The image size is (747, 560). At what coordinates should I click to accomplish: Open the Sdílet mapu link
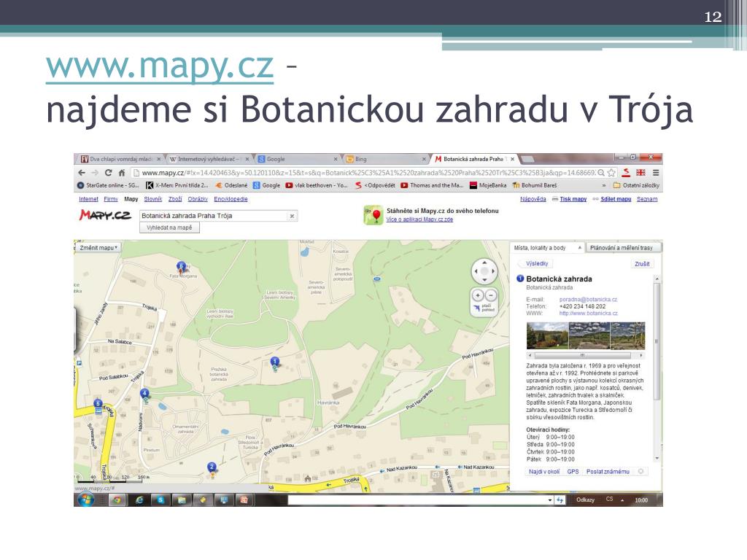pos(616,199)
